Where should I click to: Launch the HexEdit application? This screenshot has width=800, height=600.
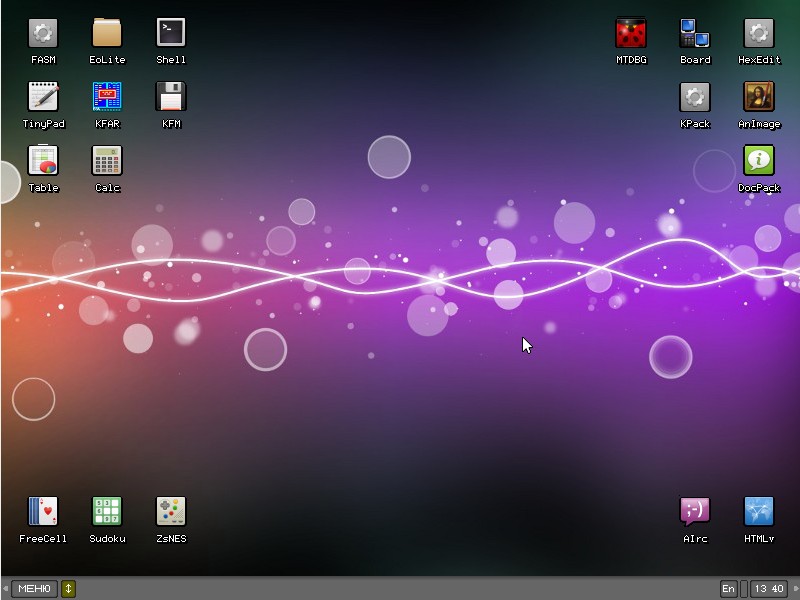click(x=758, y=33)
